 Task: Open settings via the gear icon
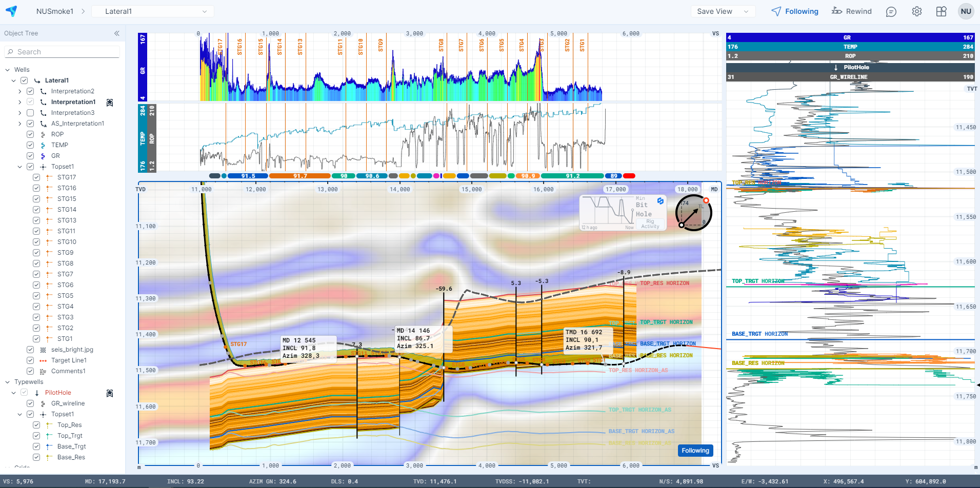tap(917, 11)
